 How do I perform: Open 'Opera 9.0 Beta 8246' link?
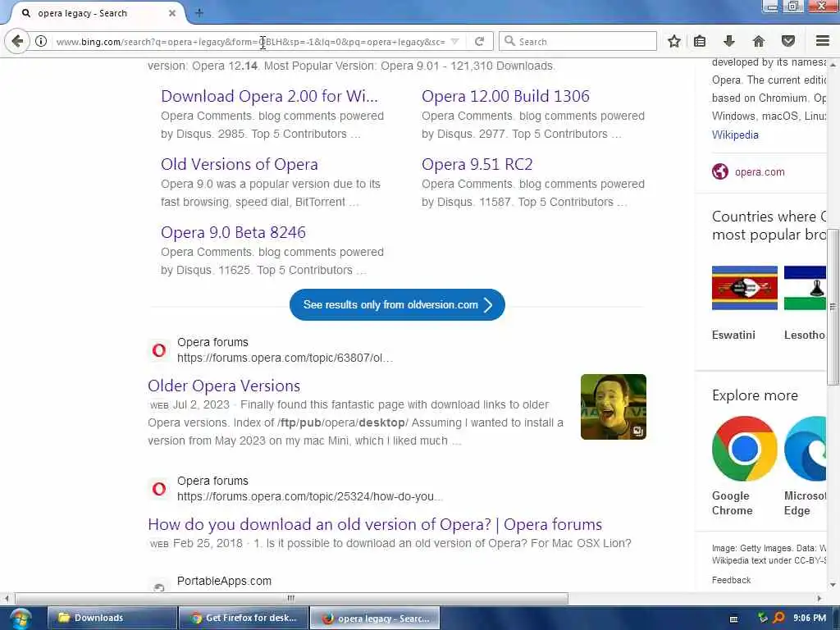234,232
